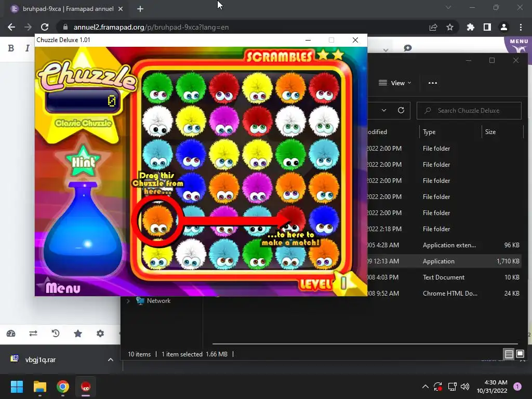The image size is (532, 399).
Task: Open the volume control in the tray
Action: coord(465,387)
